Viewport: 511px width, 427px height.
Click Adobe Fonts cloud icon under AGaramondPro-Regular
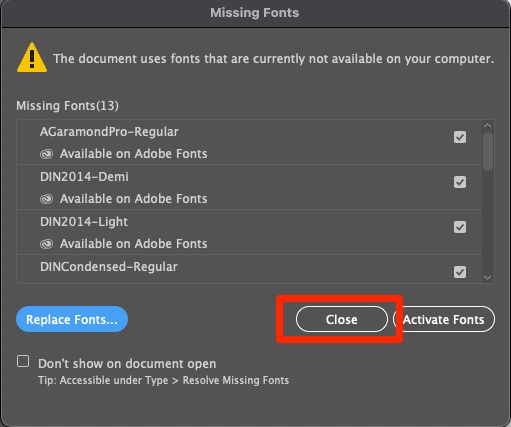coord(46,154)
